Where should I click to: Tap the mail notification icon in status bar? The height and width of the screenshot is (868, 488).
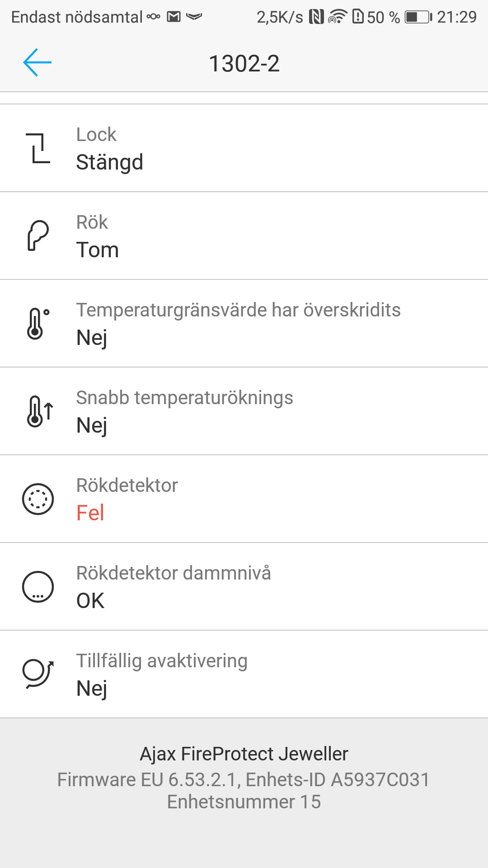pos(174,17)
